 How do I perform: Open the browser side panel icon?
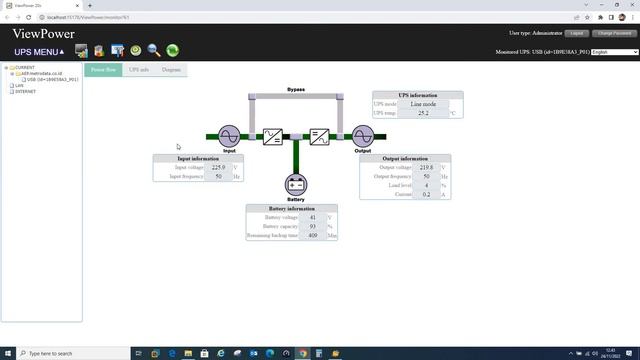611,18
